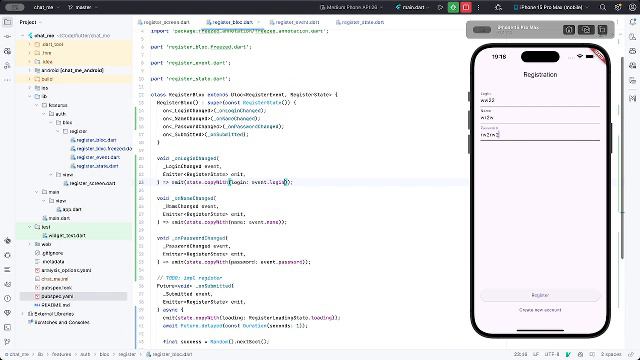The width and height of the screenshot is (640, 360).
Task: Expand the build folder in tree
Action: pos(30,79)
